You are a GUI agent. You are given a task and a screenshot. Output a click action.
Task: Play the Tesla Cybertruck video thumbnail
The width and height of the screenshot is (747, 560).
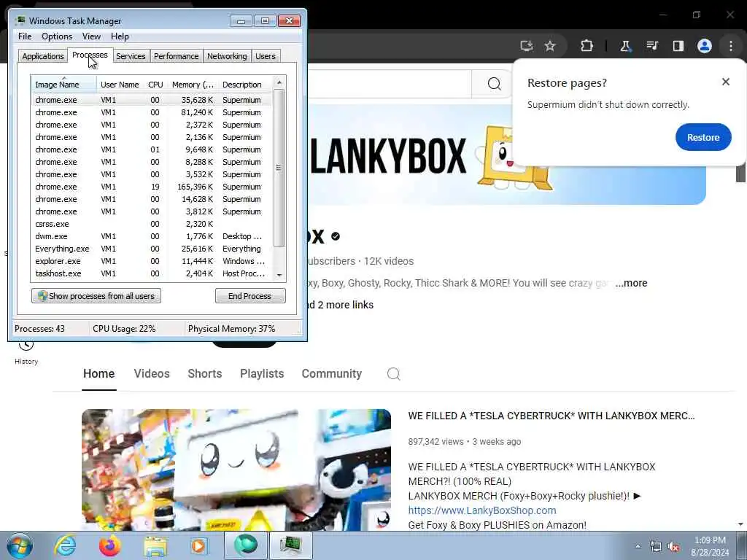coord(236,470)
